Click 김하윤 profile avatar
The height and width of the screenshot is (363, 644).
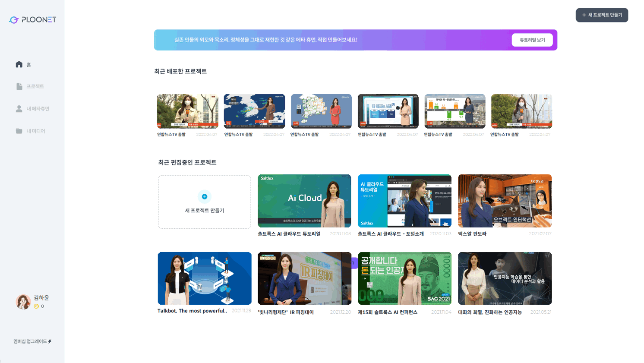point(23,302)
